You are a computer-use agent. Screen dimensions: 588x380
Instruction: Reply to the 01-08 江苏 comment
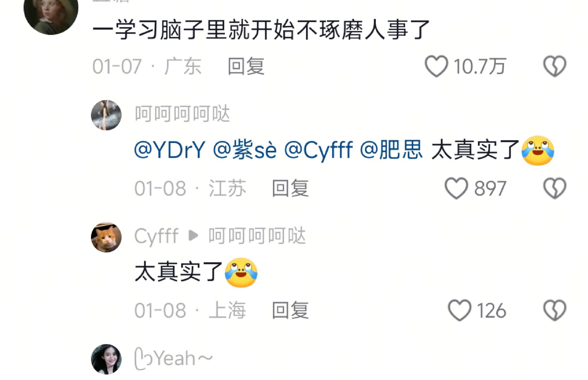coord(290,188)
